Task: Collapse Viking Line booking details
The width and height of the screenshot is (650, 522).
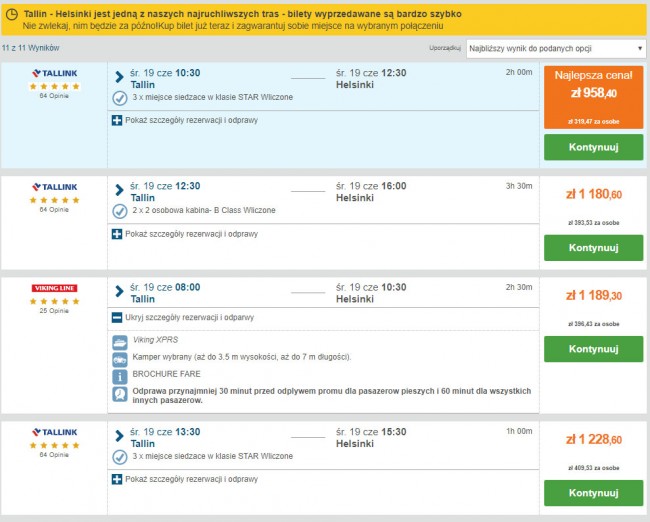Action: (x=183, y=318)
